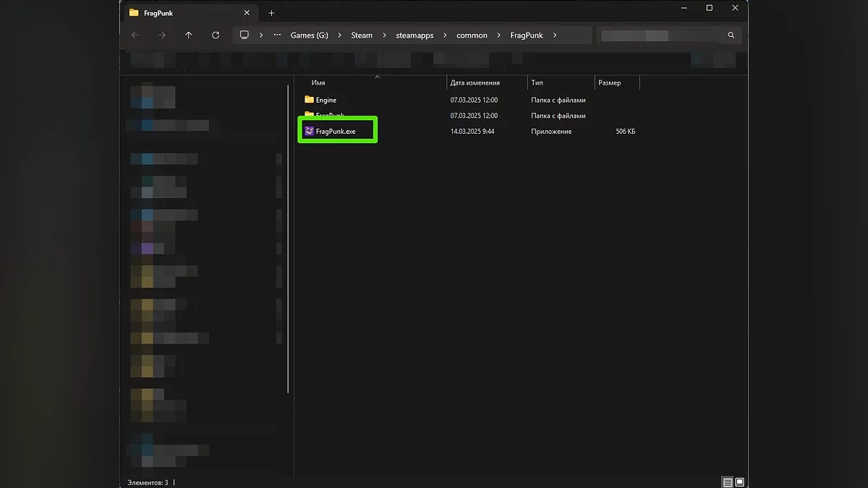868x488 pixels.
Task: Open a new tab with plus button
Action: (271, 13)
